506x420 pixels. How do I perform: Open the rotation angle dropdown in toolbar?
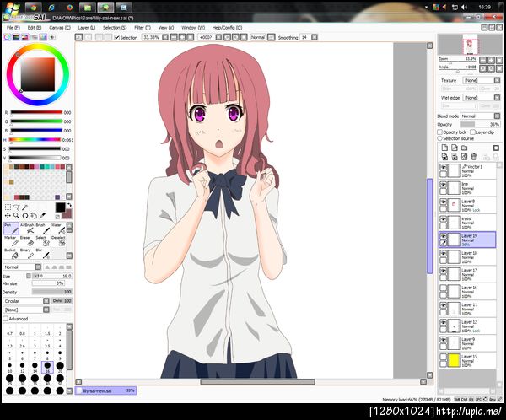pos(218,37)
